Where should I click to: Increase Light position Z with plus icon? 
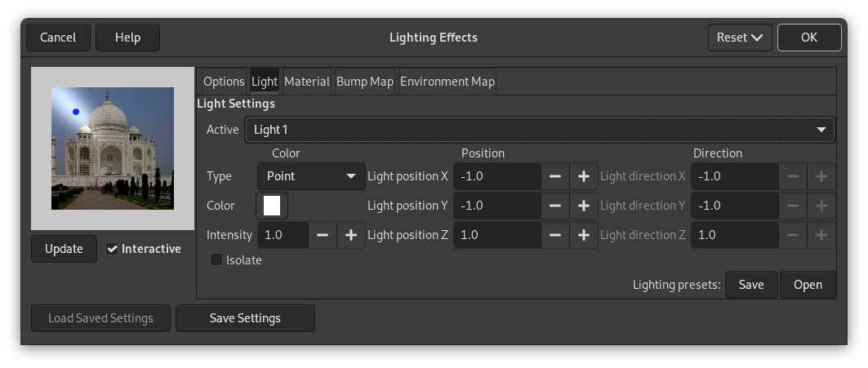pos(583,235)
